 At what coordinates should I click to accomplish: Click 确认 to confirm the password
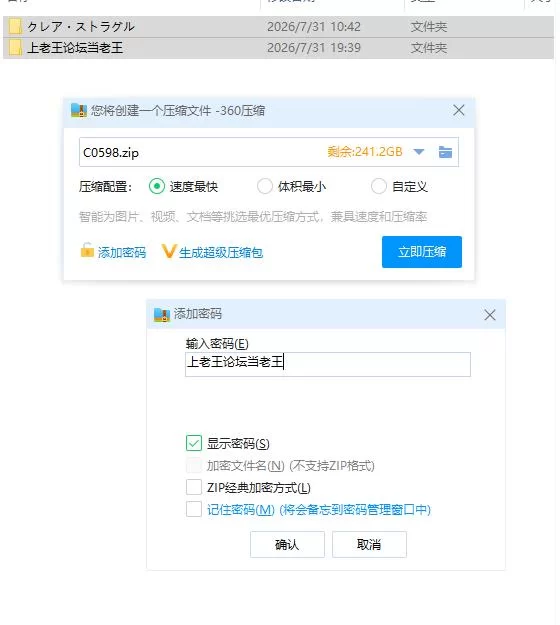tap(287, 544)
